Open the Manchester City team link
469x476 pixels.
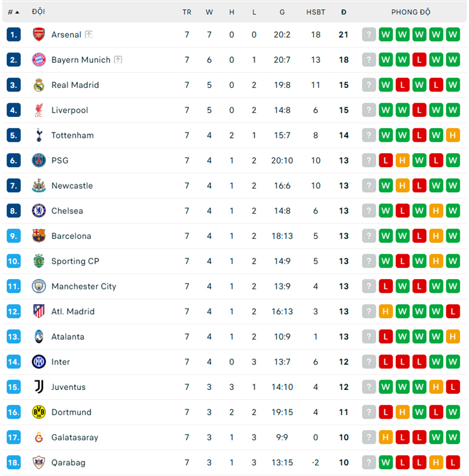[x=84, y=286]
